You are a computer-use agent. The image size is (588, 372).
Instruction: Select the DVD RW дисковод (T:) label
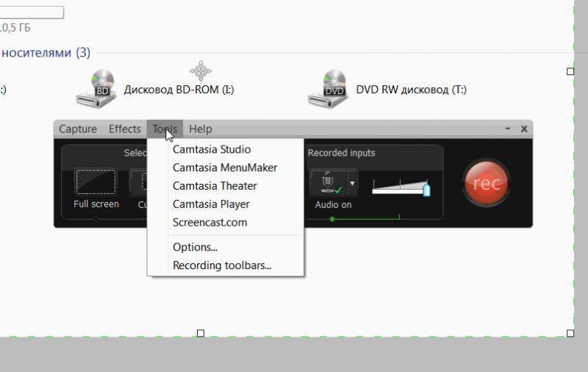click(x=412, y=90)
